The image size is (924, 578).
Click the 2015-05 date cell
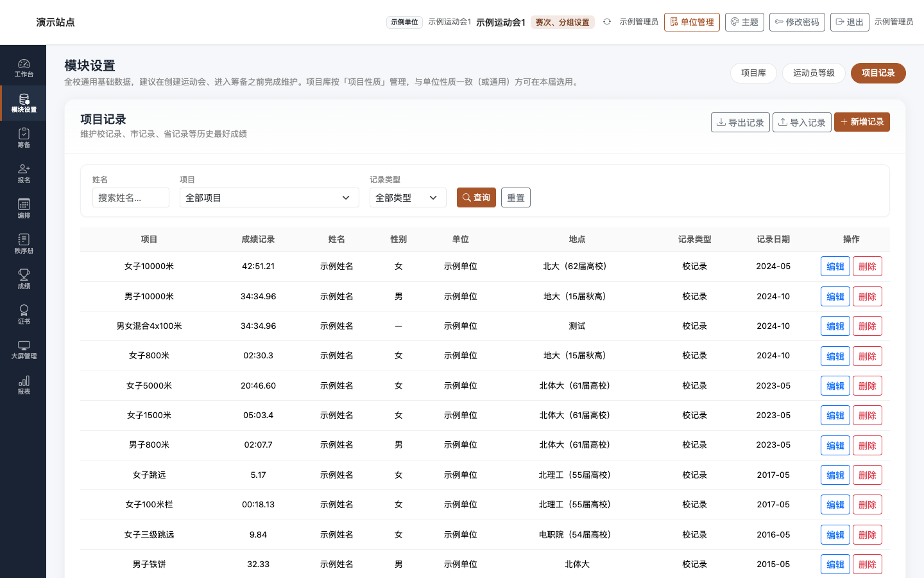click(x=773, y=564)
